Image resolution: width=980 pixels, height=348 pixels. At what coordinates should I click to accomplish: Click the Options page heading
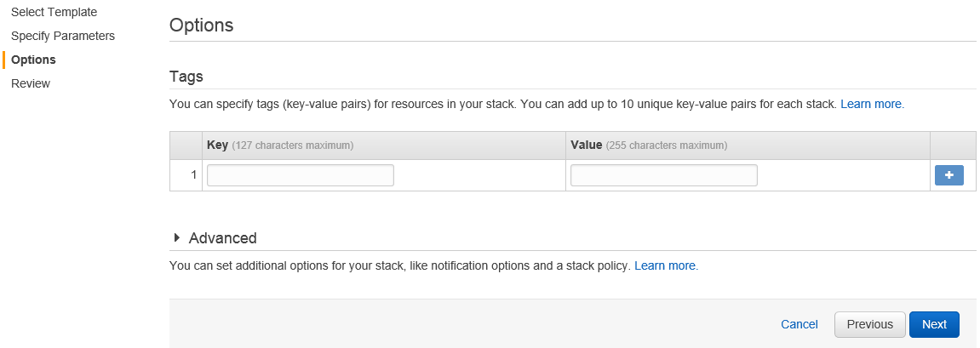[201, 26]
